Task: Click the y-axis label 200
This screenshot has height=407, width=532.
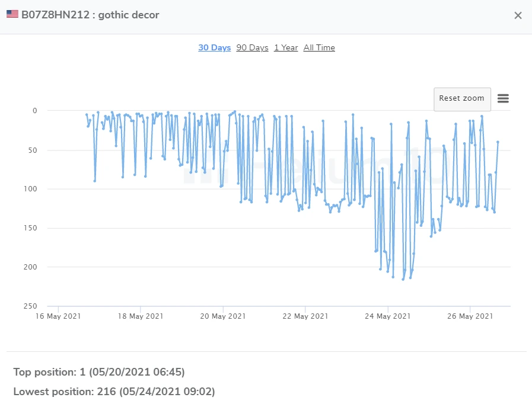Action: pyautogui.click(x=30, y=267)
